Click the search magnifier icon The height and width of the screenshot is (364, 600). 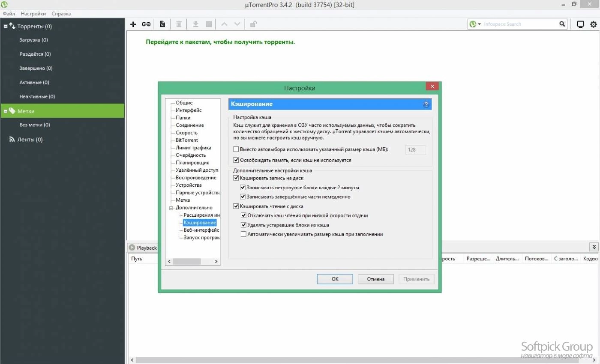[562, 24]
